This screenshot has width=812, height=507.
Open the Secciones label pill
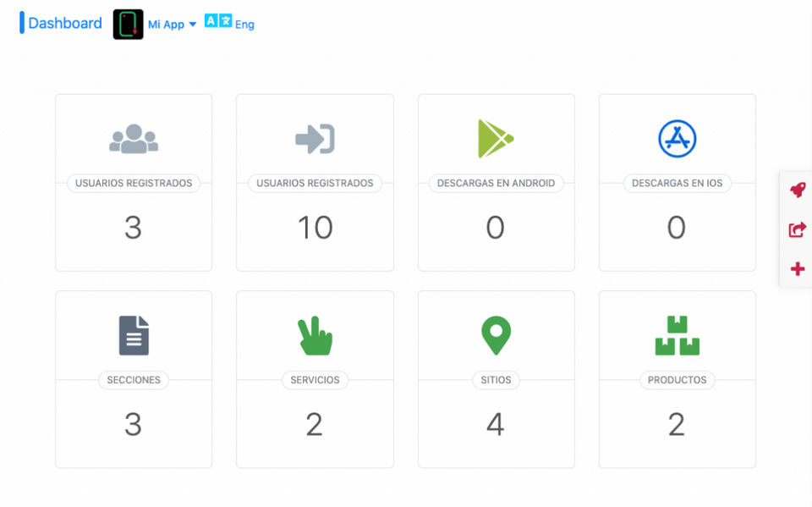tap(134, 380)
